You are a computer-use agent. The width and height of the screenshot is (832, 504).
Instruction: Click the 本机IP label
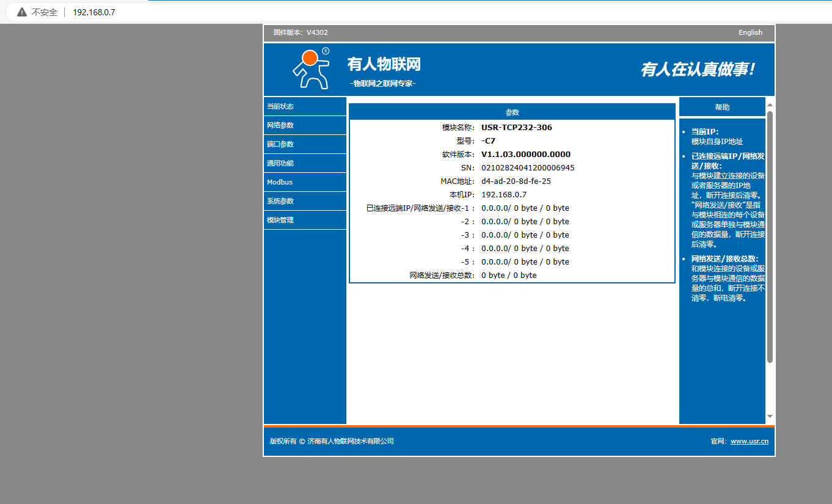pyautogui.click(x=462, y=195)
